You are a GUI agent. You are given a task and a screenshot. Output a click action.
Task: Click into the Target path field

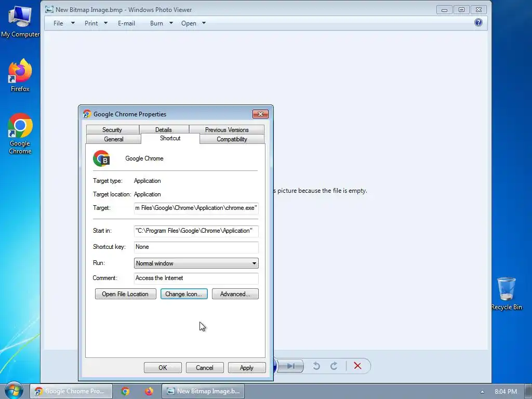coord(196,208)
